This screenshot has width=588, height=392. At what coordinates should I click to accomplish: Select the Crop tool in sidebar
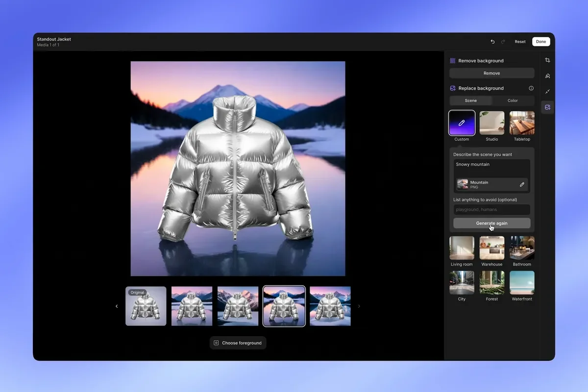[x=547, y=60]
